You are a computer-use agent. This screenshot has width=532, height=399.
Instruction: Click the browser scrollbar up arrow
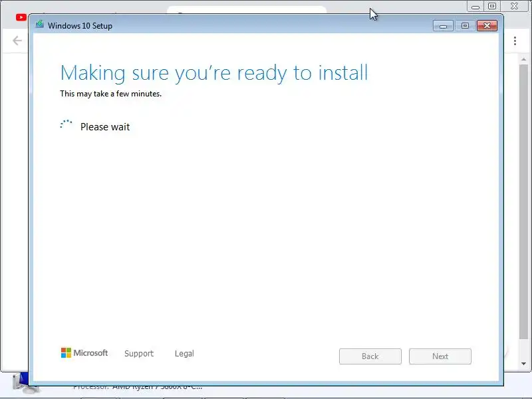[x=523, y=59]
